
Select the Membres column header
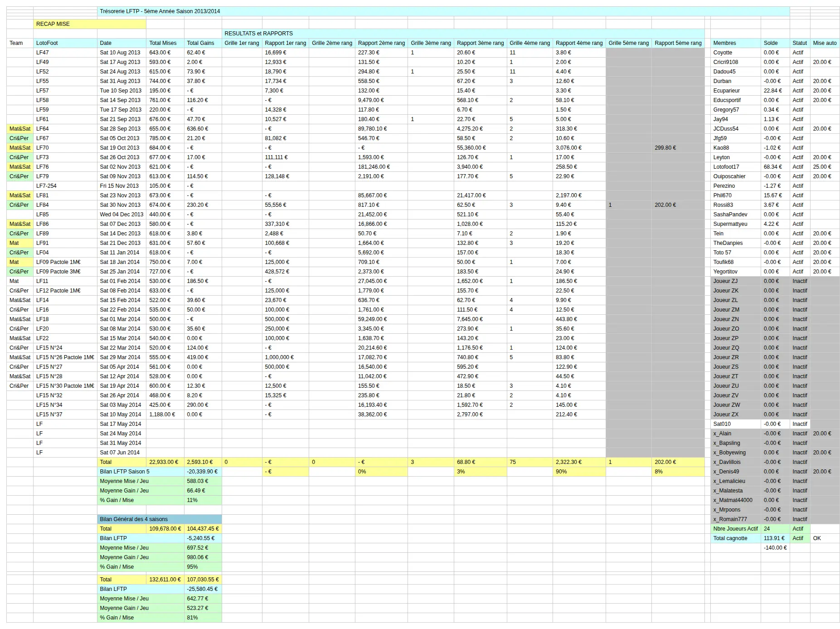coord(736,43)
